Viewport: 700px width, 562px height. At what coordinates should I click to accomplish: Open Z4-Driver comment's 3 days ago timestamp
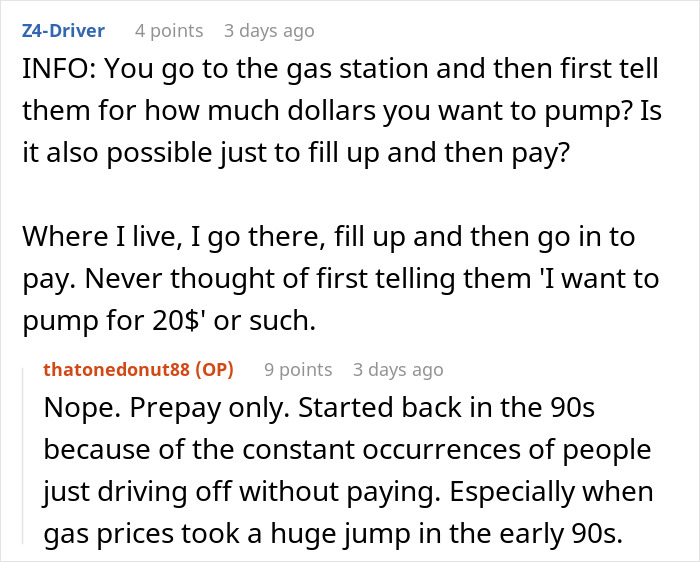(269, 31)
